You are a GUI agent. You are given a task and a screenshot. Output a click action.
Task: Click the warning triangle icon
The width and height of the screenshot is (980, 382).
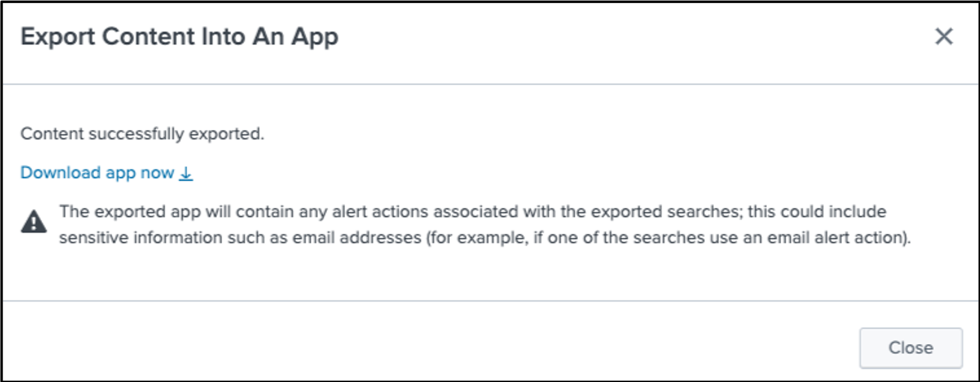[34, 221]
